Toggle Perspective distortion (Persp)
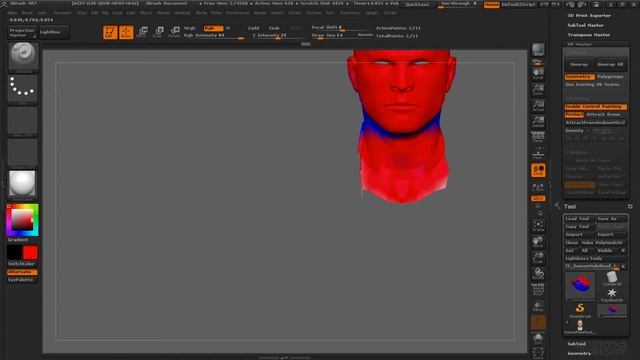Screen dimensions: 640x360 pyautogui.click(x=538, y=137)
